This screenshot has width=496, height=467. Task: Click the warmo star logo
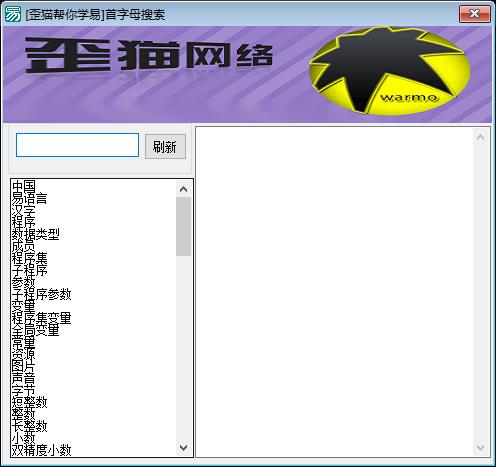point(390,71)
